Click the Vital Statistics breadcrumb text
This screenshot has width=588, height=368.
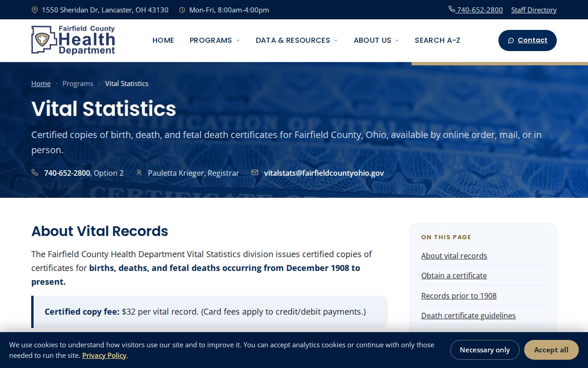[127, 83]
